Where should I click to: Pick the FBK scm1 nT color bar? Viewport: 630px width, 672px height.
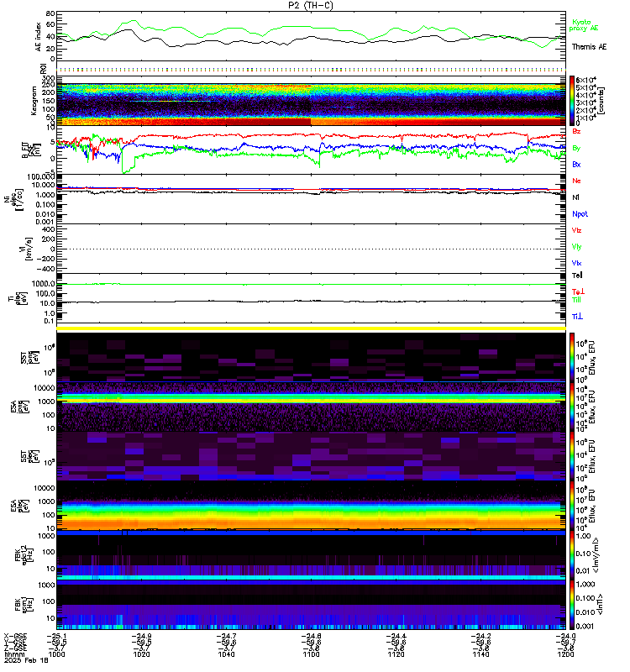coord(572,605)
